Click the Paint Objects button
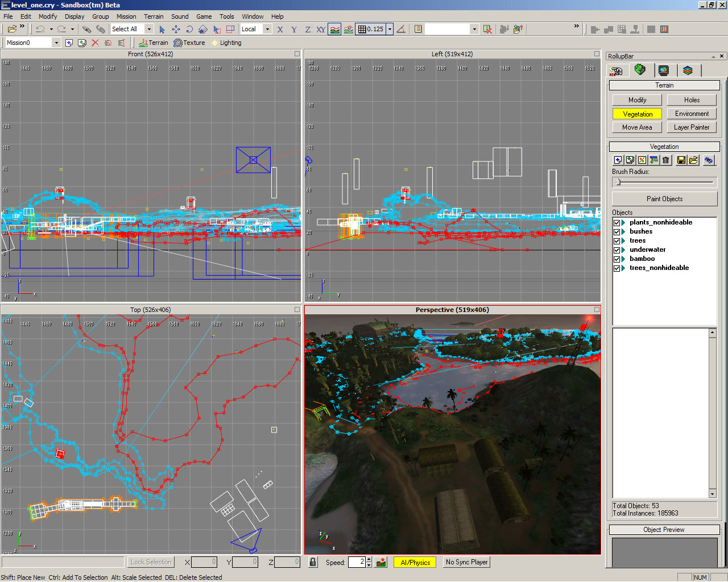Image resolution: width=728 pixels, height=582 pixels. point(664,199)
